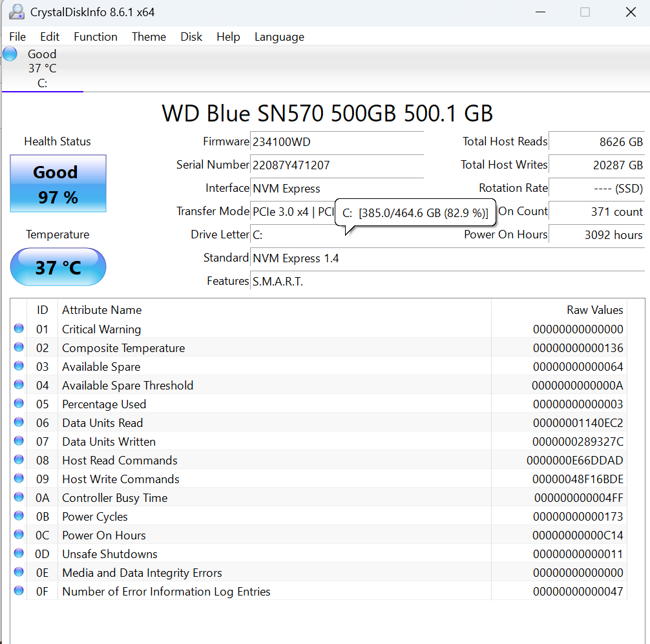Click the 37 °C temperature button
Image resolution: width=650 pixels, height=644 pixels.
click(58, 267)
